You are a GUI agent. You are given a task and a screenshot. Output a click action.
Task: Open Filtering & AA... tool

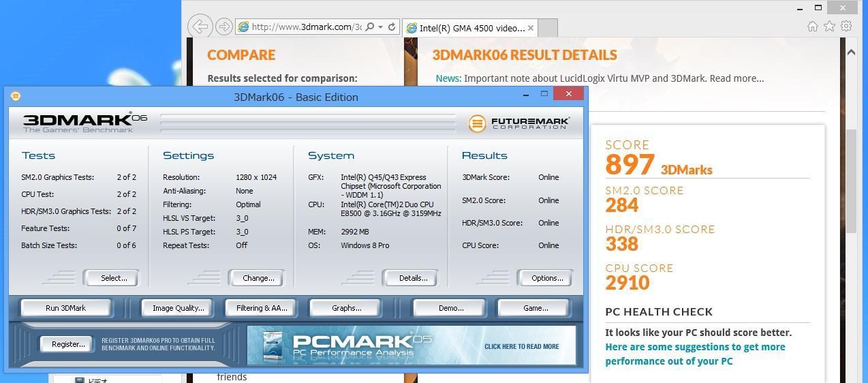[262, 308]
